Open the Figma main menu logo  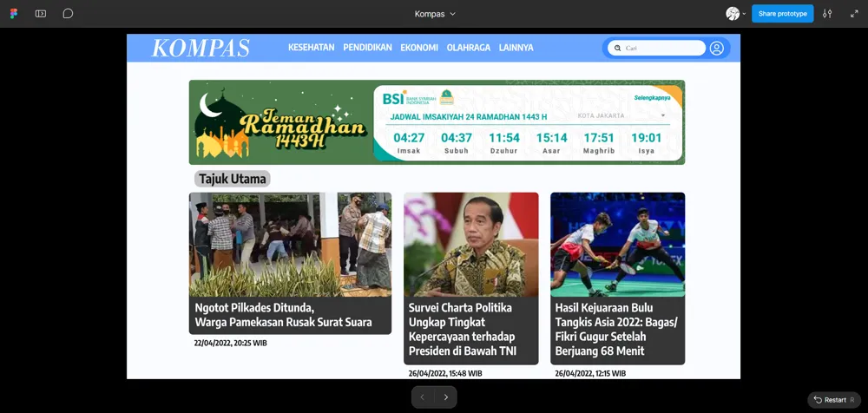coord(14,14)
